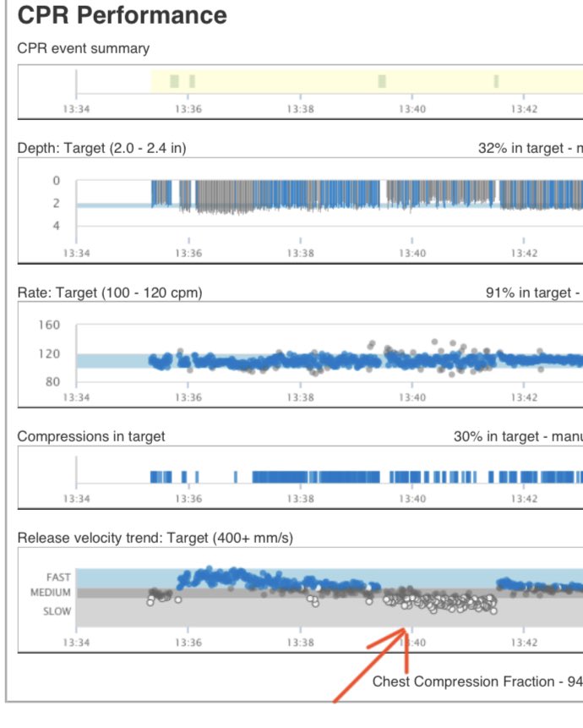Click the depth chart gap before 13:40
Viewport: 583px width, 728px height.
383,193
